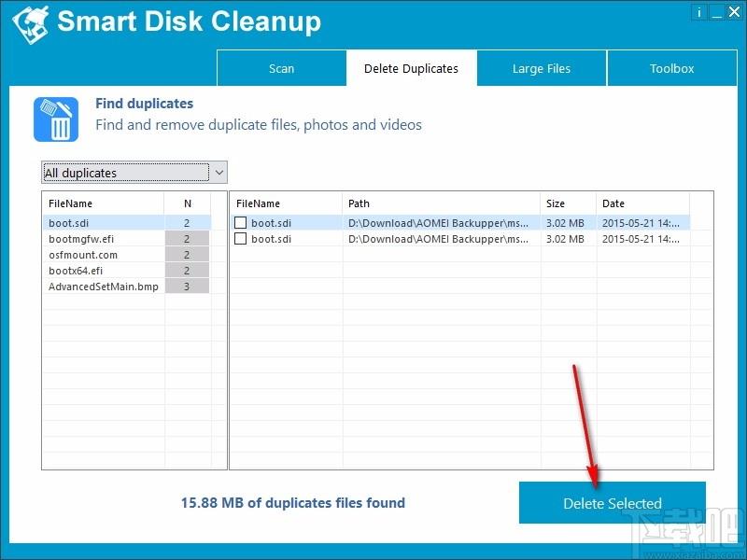
Task: Select boot.sdi in the left file list
Action: 68,223
